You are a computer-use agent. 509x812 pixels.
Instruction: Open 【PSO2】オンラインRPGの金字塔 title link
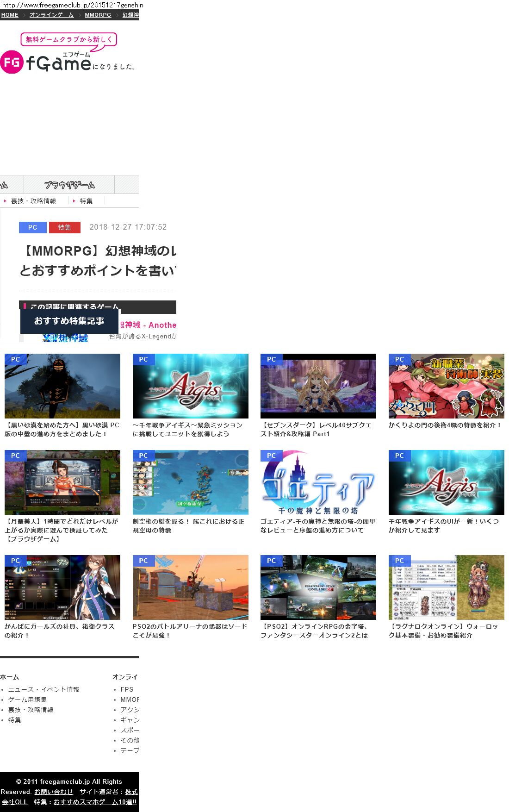pyautogui.click(x=314, y=631)
